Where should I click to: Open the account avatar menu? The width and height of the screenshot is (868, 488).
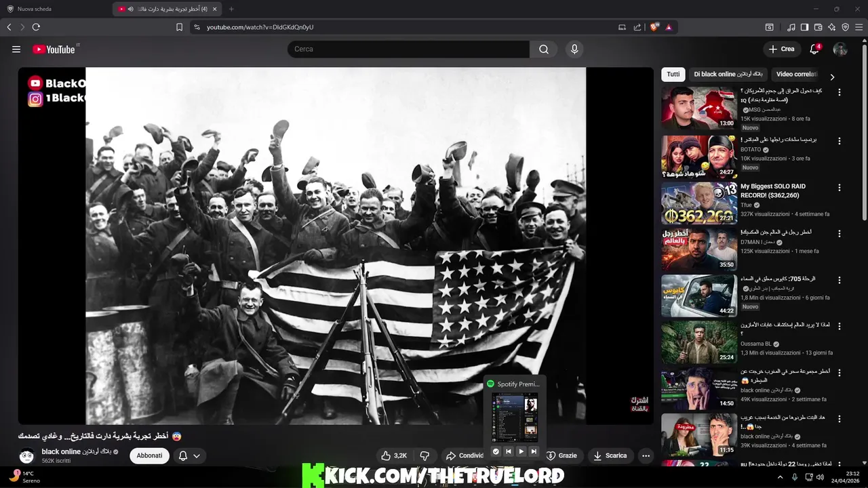[x=840, y=49]
